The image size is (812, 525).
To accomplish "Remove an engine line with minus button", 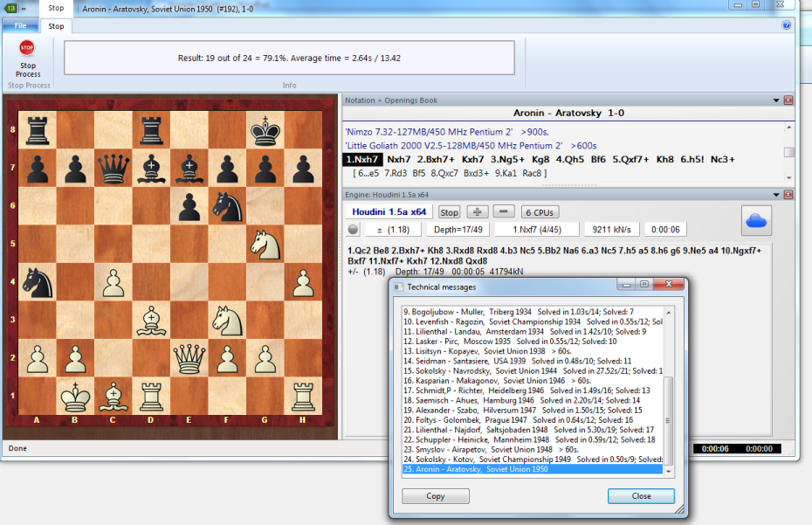I will 504,212.
